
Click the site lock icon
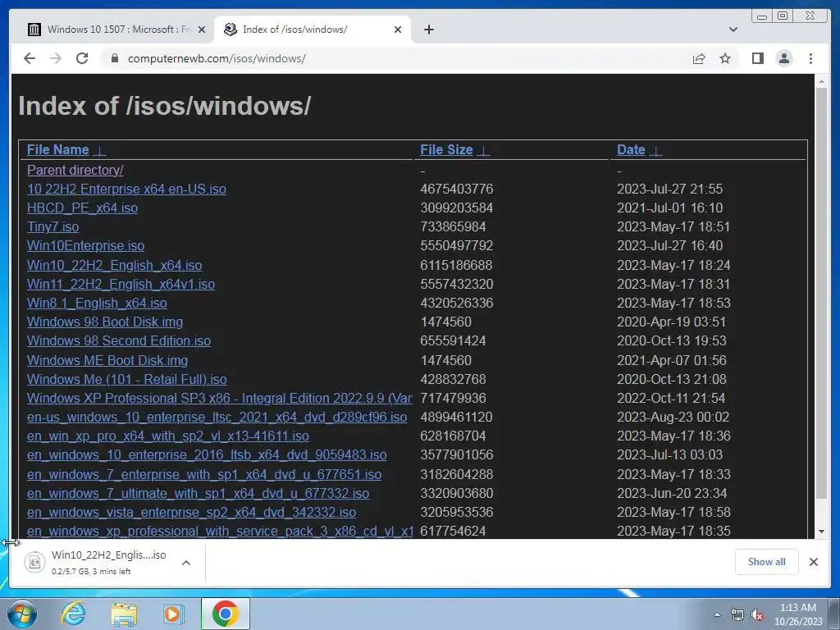tap(114, 58)
